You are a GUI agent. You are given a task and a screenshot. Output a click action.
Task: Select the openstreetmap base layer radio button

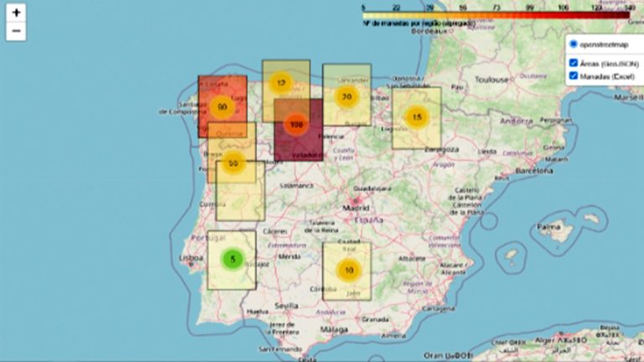(573, 44)
